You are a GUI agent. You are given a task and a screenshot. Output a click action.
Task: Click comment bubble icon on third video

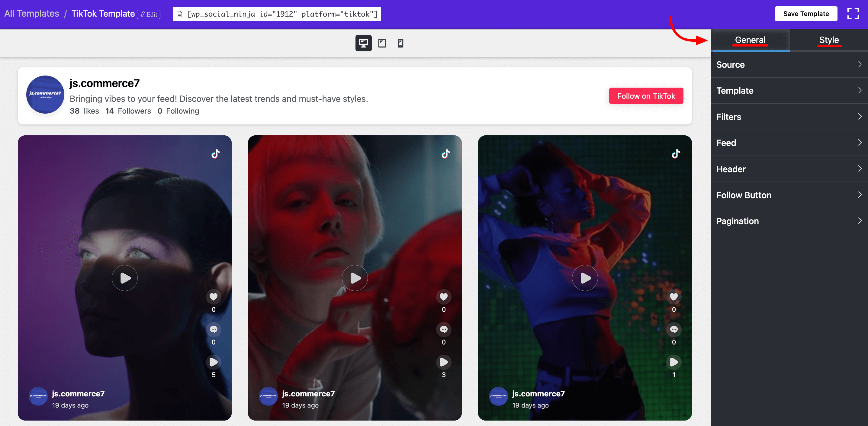click(674, 329)
